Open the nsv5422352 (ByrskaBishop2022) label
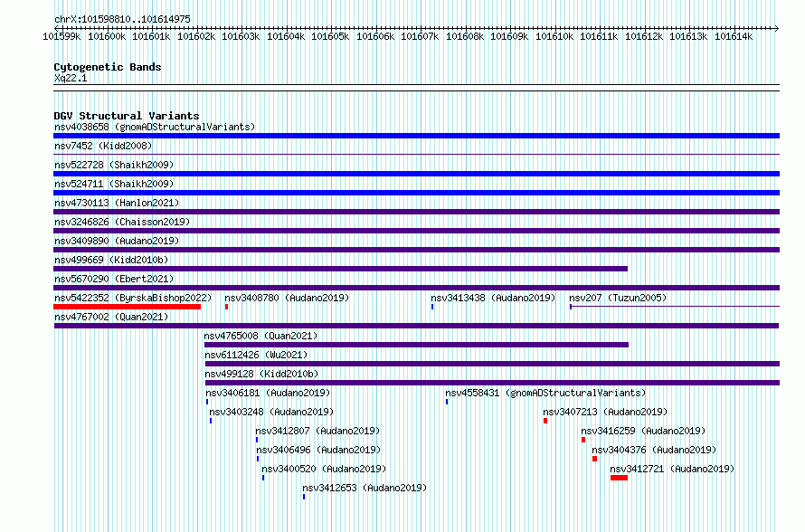Viewport: 805px width, 532px height. 133,298
